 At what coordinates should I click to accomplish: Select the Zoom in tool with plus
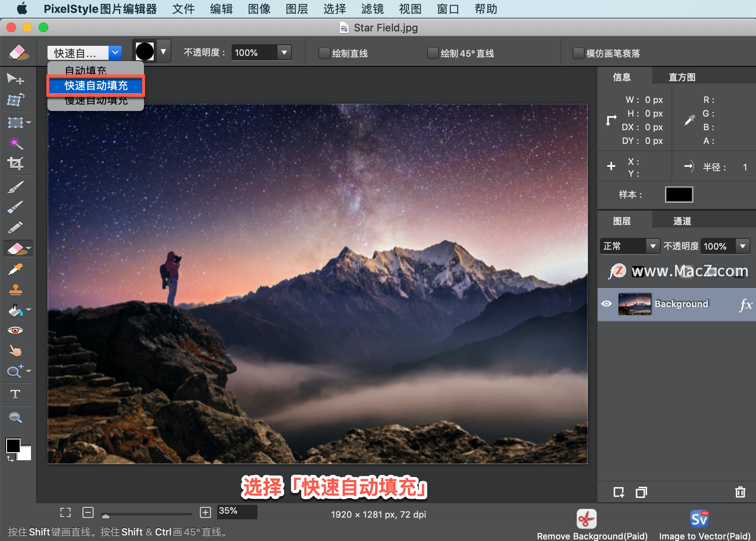tap(14, 371)
